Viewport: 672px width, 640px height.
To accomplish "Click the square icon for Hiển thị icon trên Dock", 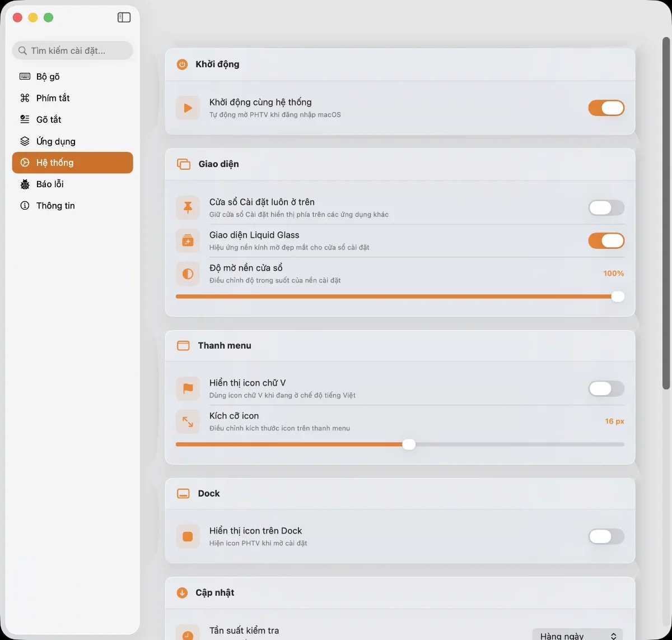I will coord(188,536).
